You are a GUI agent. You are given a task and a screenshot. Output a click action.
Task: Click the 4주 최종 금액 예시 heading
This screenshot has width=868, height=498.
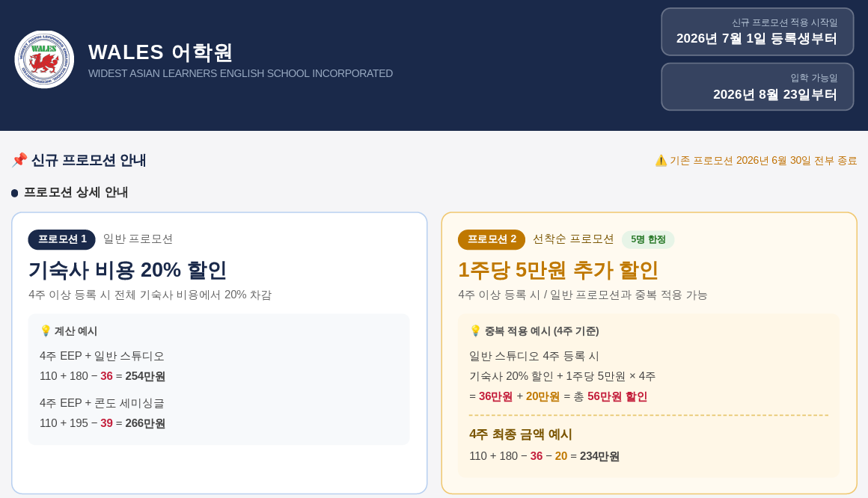click(x=520, y=434)
